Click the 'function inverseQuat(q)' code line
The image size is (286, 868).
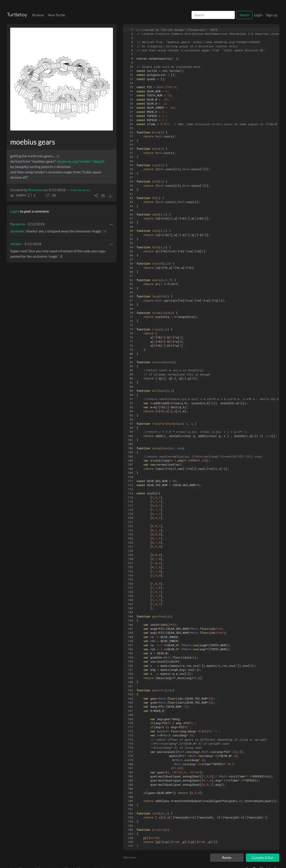coord(156,362)
